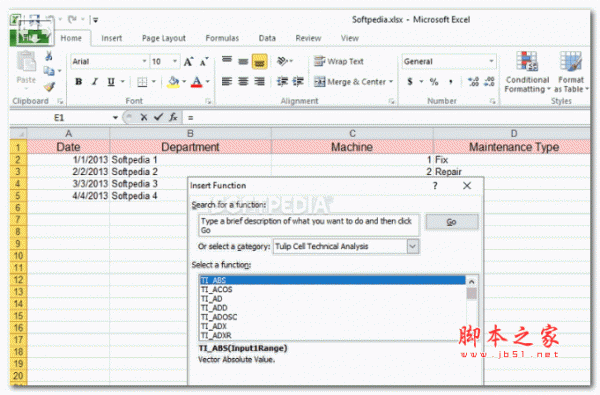Open Font Color dropdown arrow
This screenshot has width=600, height=395.
tap(208, 82)
